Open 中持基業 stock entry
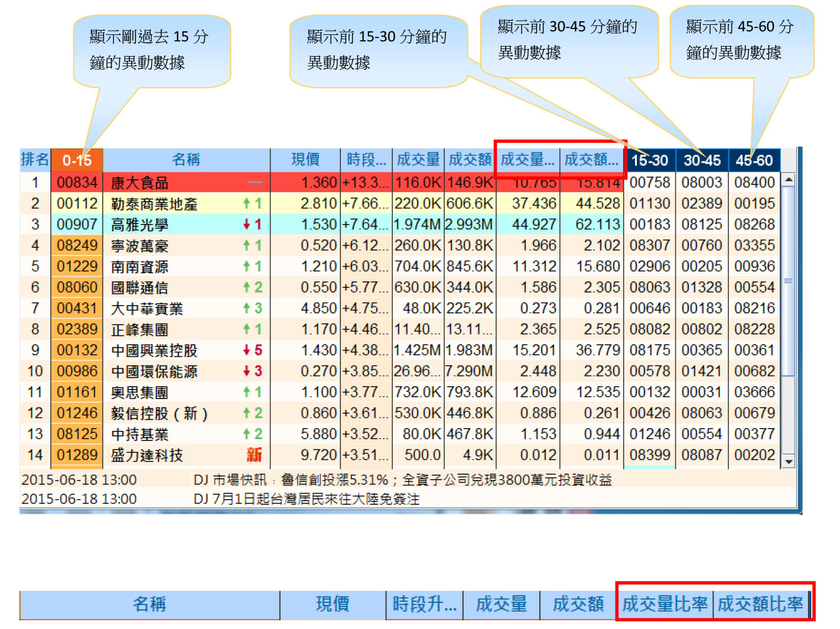The width and height of the screenshot is (840, 629). click(x=140, y=435)
